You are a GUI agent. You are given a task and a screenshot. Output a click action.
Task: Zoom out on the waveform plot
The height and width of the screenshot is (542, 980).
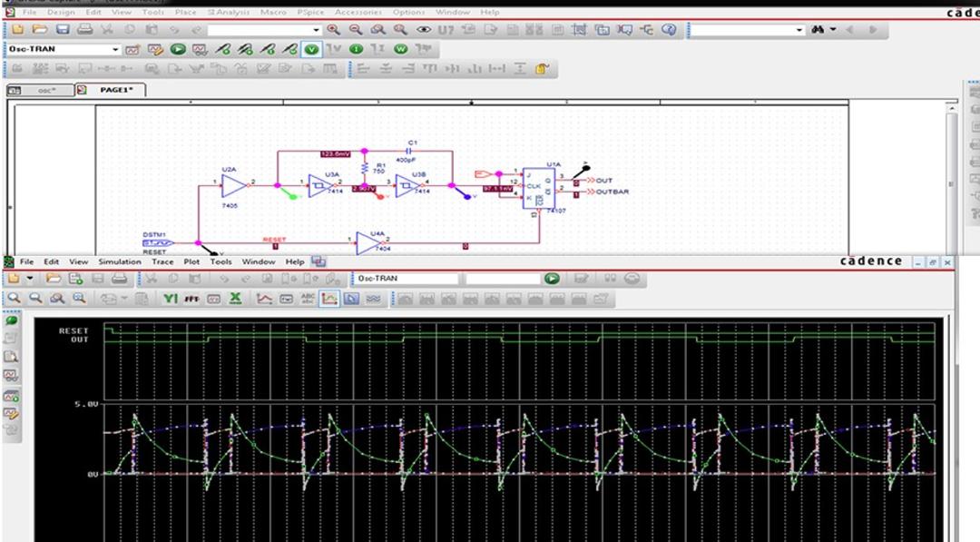click(35, 298)
